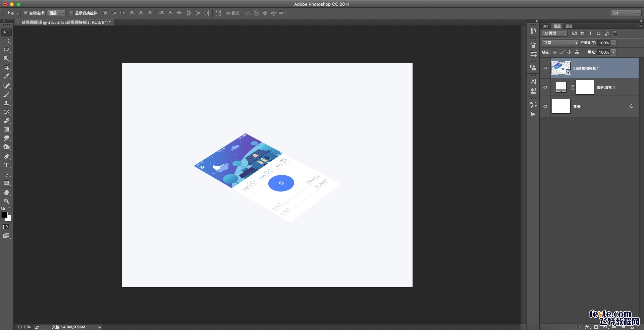Click the align top edges icon
Screen dimensions: 644x330
point(105,13)
